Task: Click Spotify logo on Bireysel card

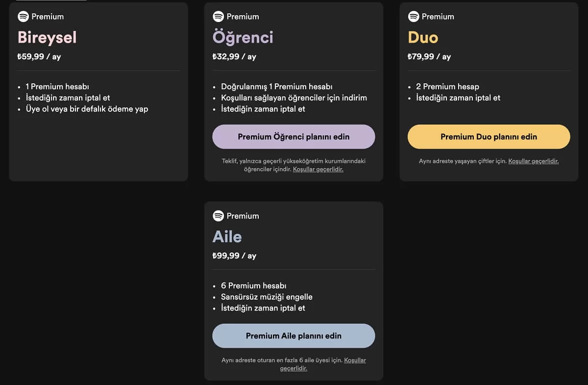Action: (x=23, y=16)
